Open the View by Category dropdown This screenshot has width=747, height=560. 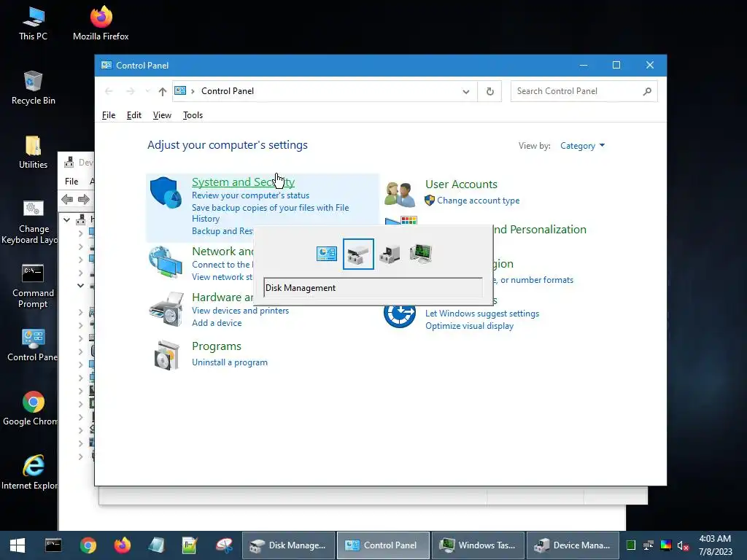coord(582,146)
